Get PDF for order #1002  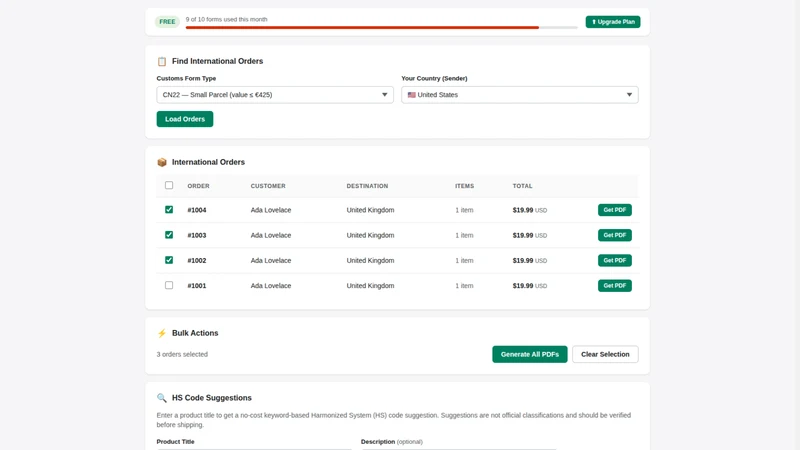point(615,260)
